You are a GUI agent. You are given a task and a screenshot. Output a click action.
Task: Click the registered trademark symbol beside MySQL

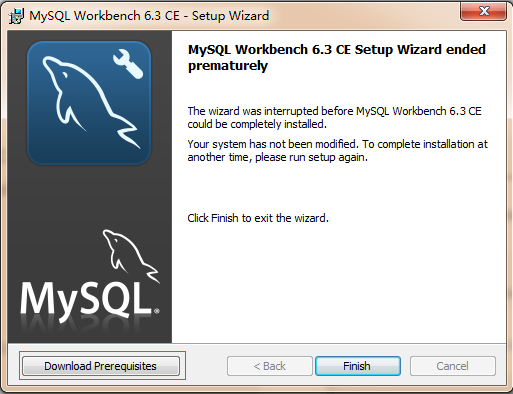[x=157, y=311]
